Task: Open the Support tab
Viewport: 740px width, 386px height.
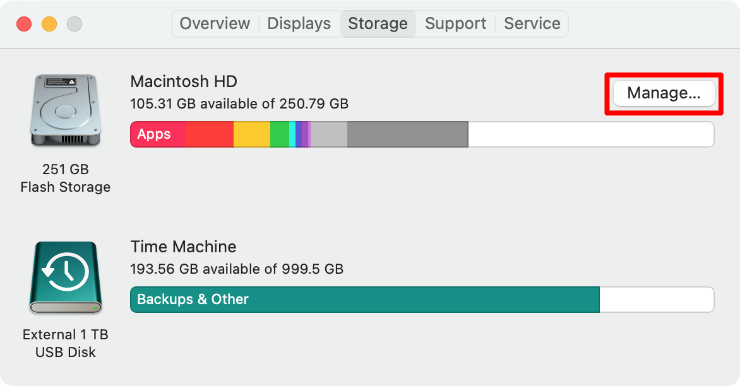Action: (x=455, y=24)
